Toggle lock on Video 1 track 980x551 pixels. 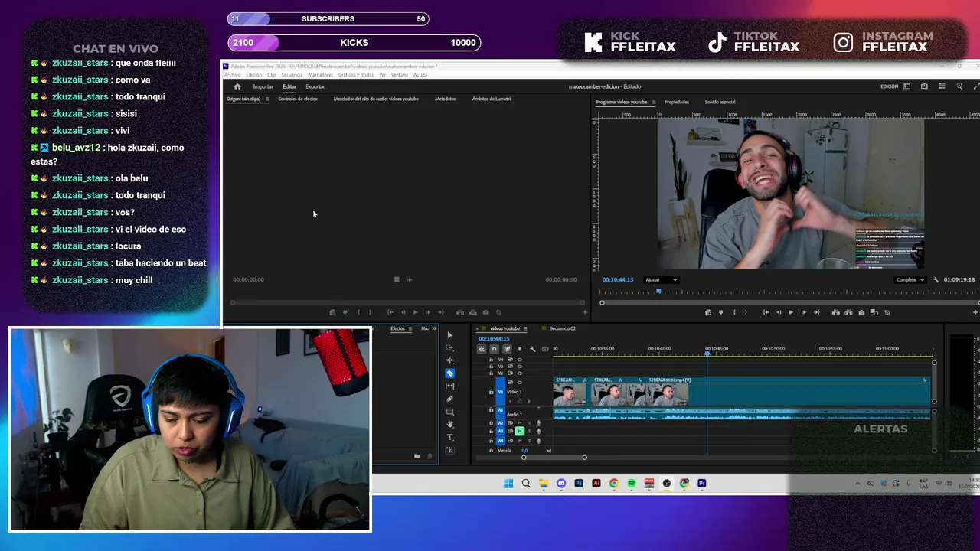point(491,392)
